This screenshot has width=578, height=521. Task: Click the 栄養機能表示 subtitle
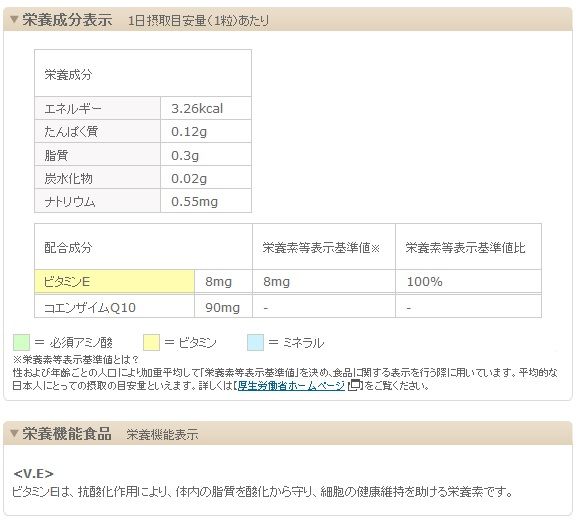(x=163, y=434)
